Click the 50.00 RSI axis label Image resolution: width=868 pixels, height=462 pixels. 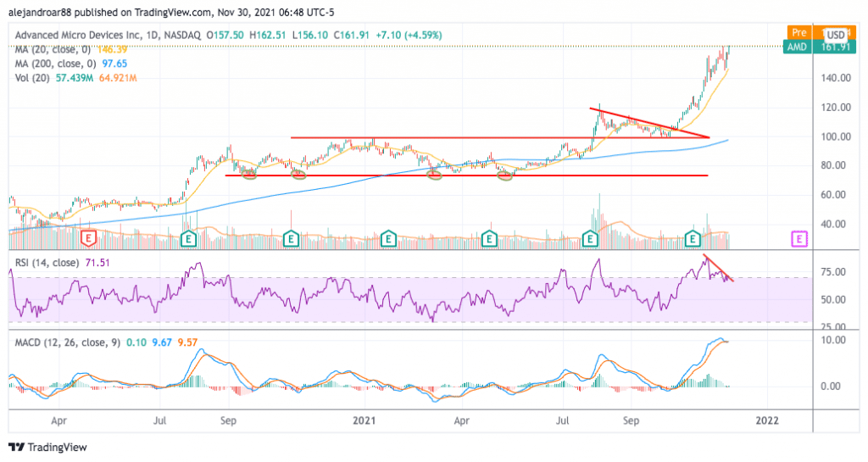833,299
